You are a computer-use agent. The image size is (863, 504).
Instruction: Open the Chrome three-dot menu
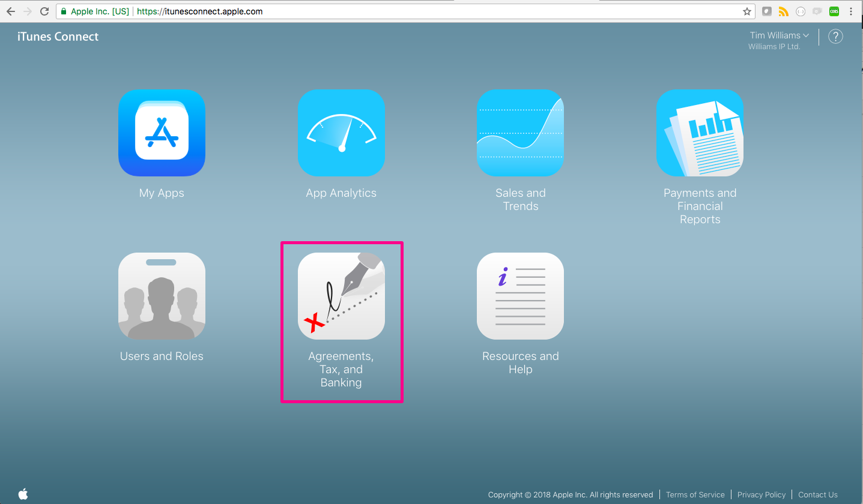(851, 11)
